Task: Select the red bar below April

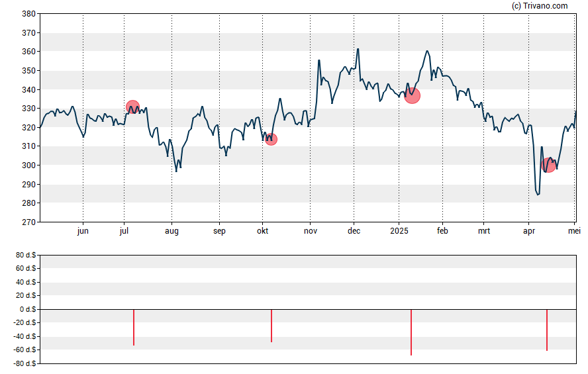Action: point(547,330)
